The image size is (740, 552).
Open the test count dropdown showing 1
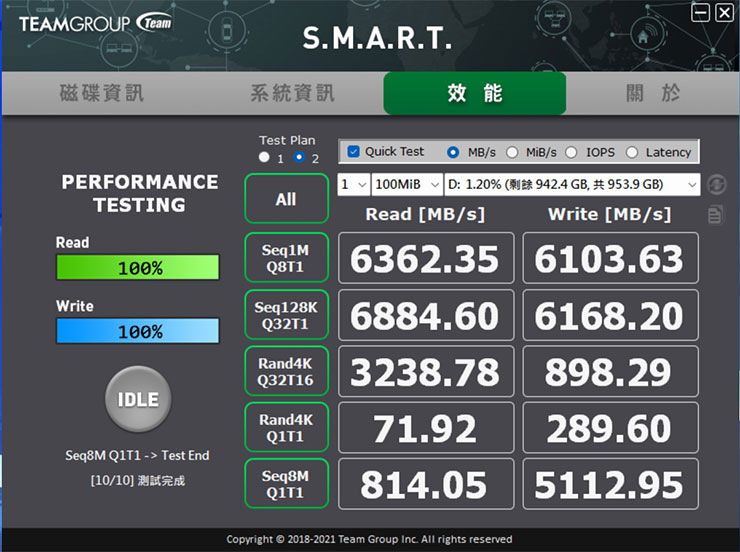354,184
